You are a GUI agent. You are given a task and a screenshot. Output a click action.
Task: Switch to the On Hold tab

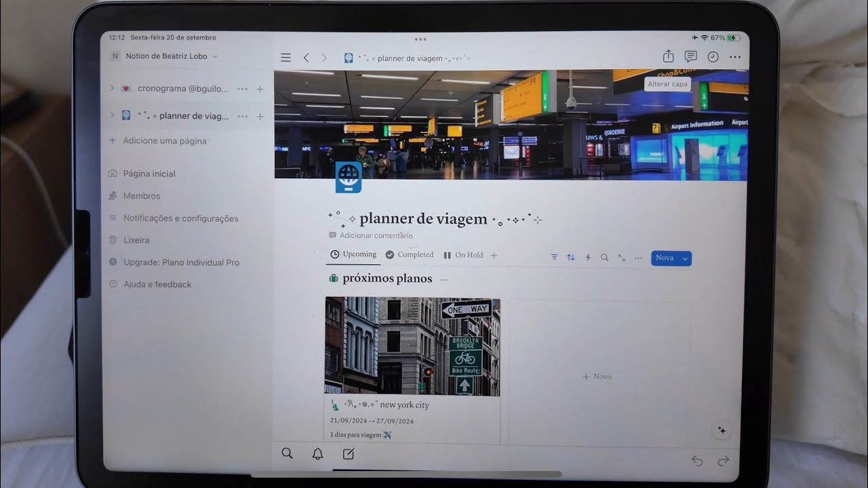click(x=463, y=255)
